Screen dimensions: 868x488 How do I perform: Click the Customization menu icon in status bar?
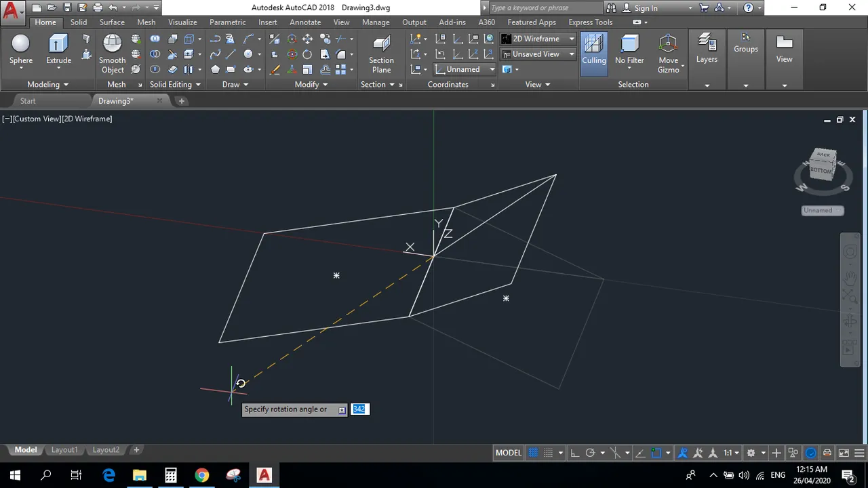pos(860,453)
